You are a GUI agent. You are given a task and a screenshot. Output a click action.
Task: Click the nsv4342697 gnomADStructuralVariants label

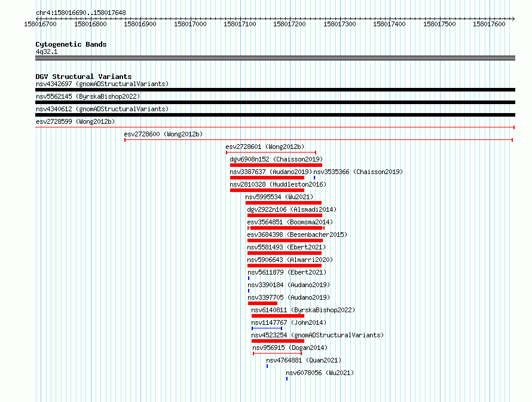(x=102, y=84)
